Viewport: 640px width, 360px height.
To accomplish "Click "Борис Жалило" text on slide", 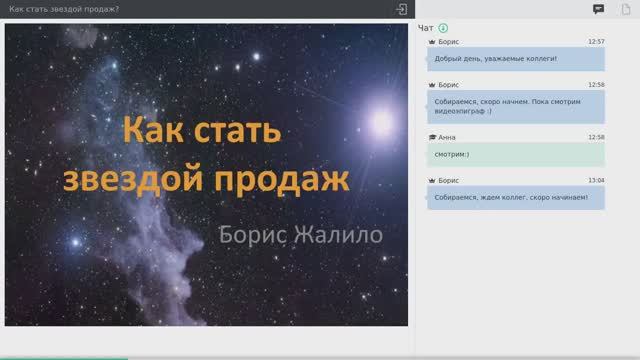I will click(301, 235).
